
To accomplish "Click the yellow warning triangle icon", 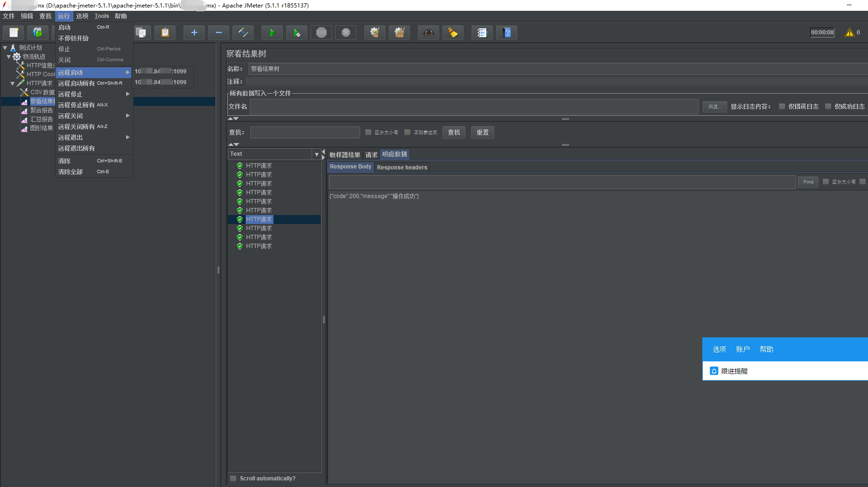I will [x=849, y=32].
